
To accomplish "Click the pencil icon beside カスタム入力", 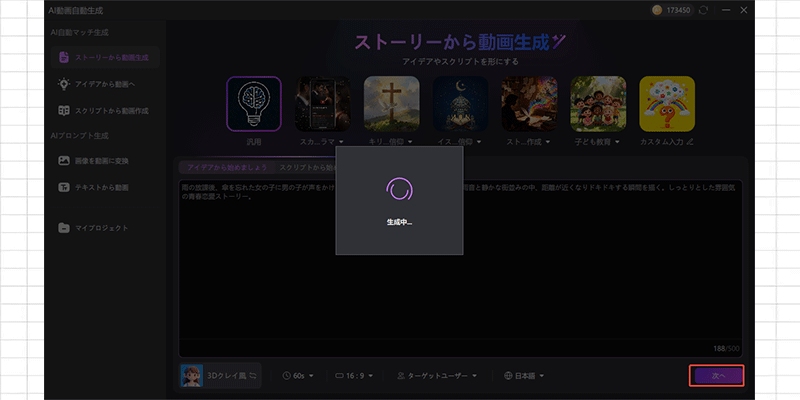I will click(x=690, y=141).
